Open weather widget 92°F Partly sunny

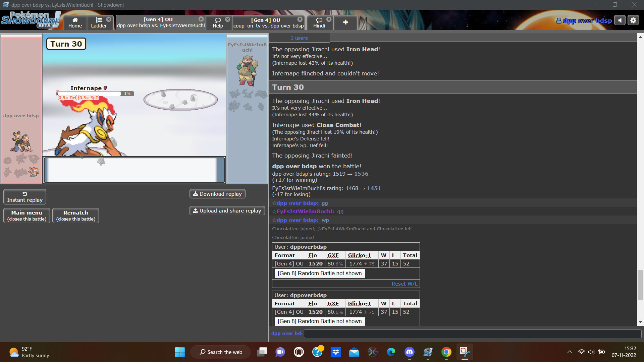tap(30, 352)
